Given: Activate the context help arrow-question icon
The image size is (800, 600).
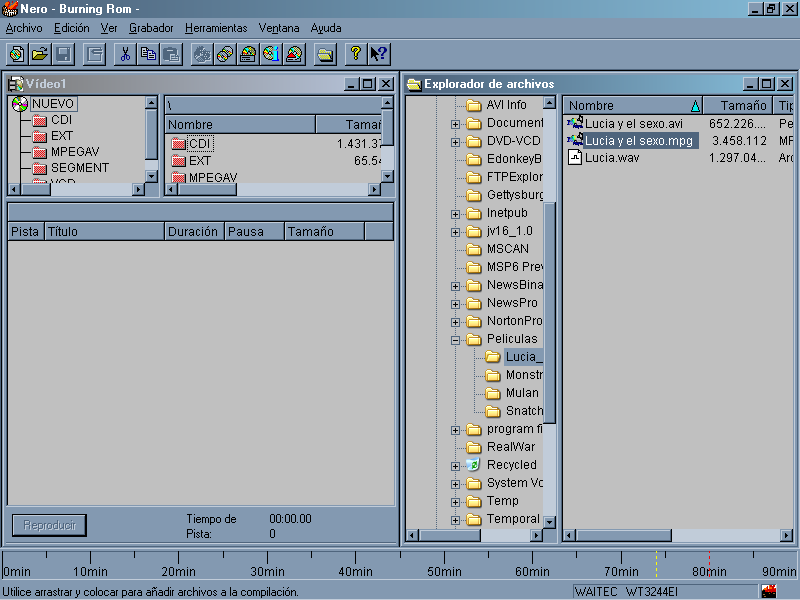Looking at the screenshot, I should (x=378, y=54).
